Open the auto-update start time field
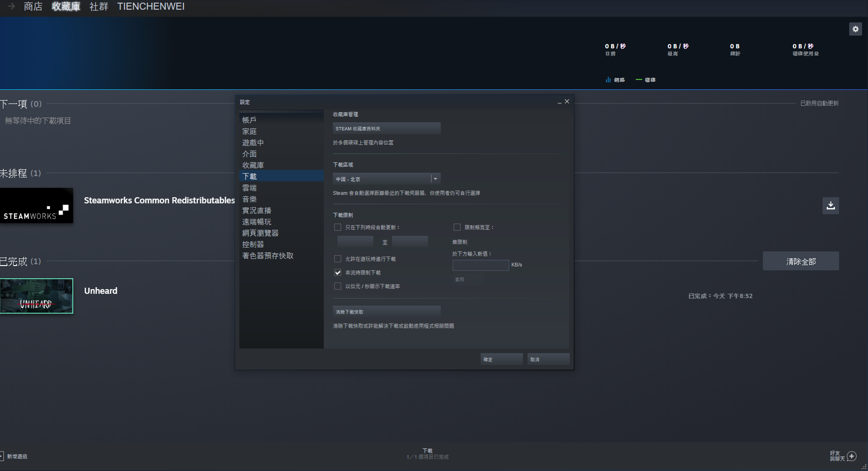 (355, 242)
